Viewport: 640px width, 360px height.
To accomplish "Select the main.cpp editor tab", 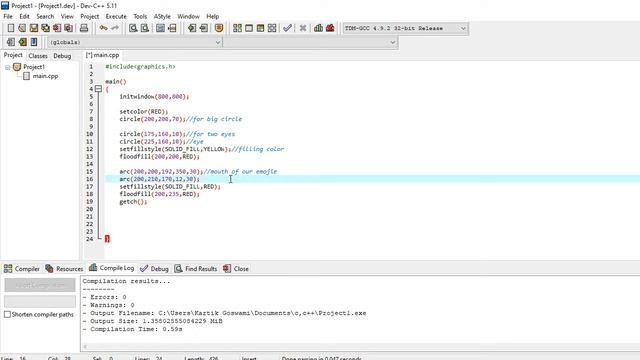I will [x=102, y=55].
